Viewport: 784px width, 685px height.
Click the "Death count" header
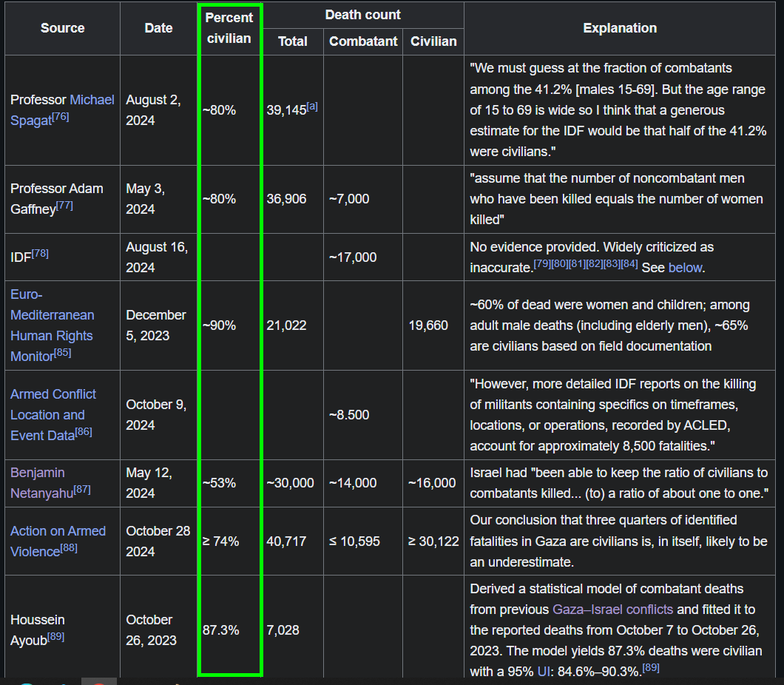(363, 15)
